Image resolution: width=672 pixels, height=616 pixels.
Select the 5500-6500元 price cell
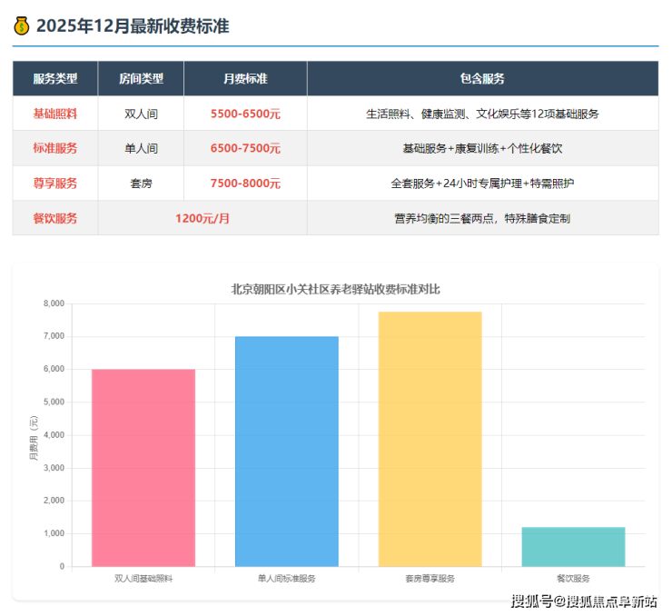[245, 114]
